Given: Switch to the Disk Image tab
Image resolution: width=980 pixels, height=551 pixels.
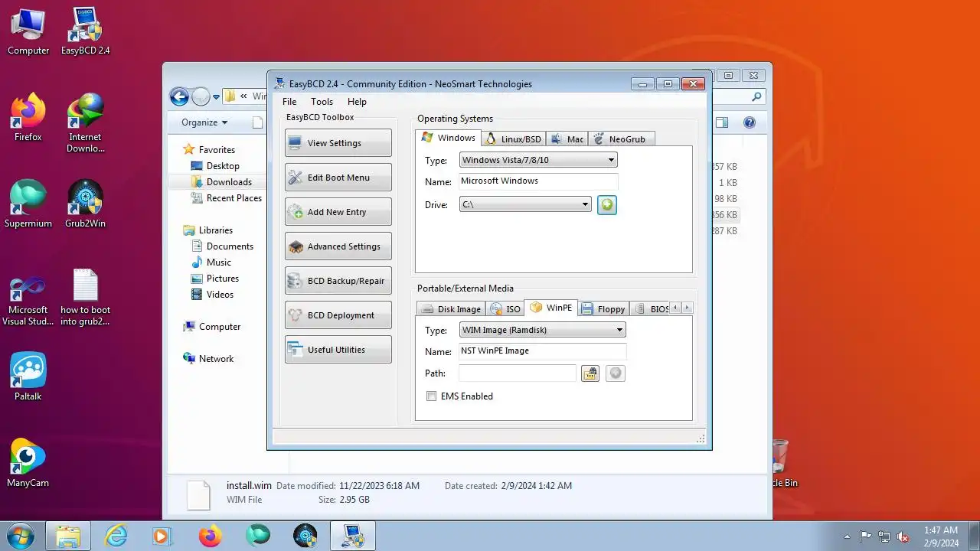Looking at the screenshot, I should 451,308.
